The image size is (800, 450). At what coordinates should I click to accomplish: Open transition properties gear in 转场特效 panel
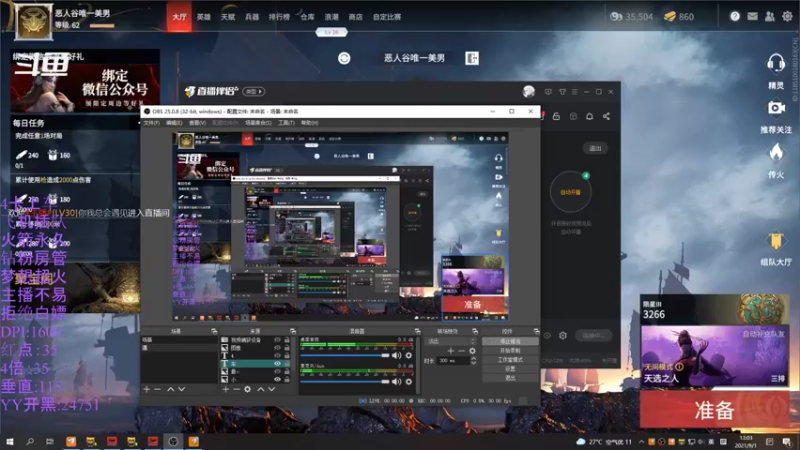click(472, 351)
